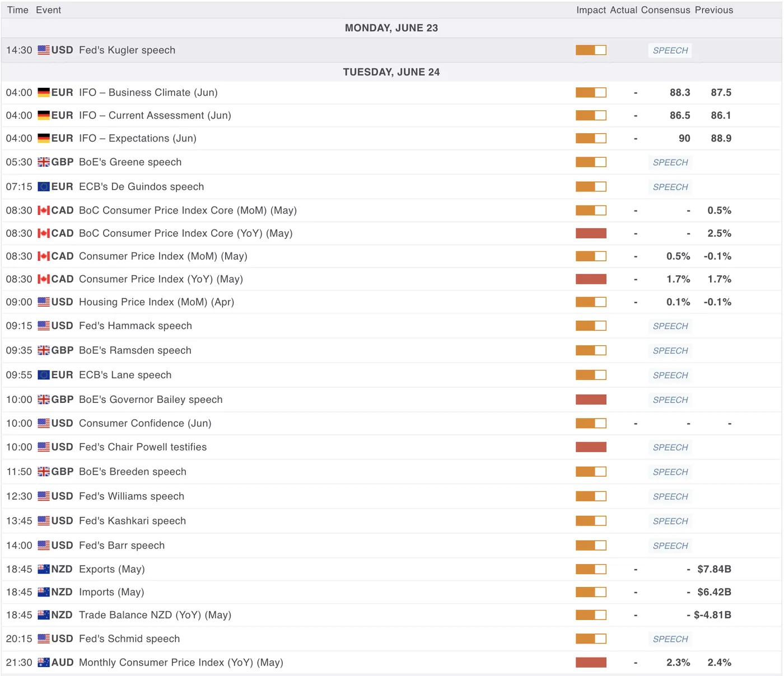
Task: Click SPEECH badge for Fed's Kugler speech
Action: click(x=670, y=50)
